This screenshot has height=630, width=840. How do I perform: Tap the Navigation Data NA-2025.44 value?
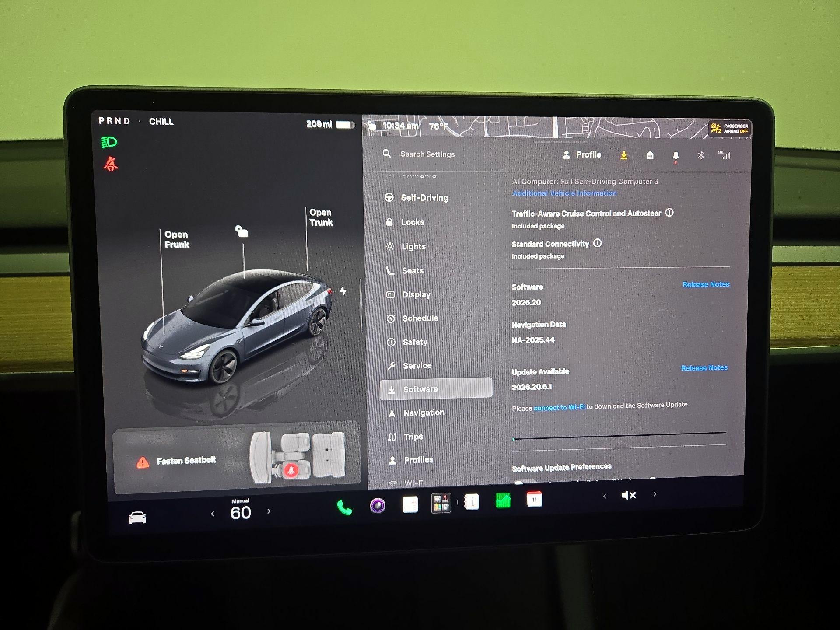pos(533,340)
